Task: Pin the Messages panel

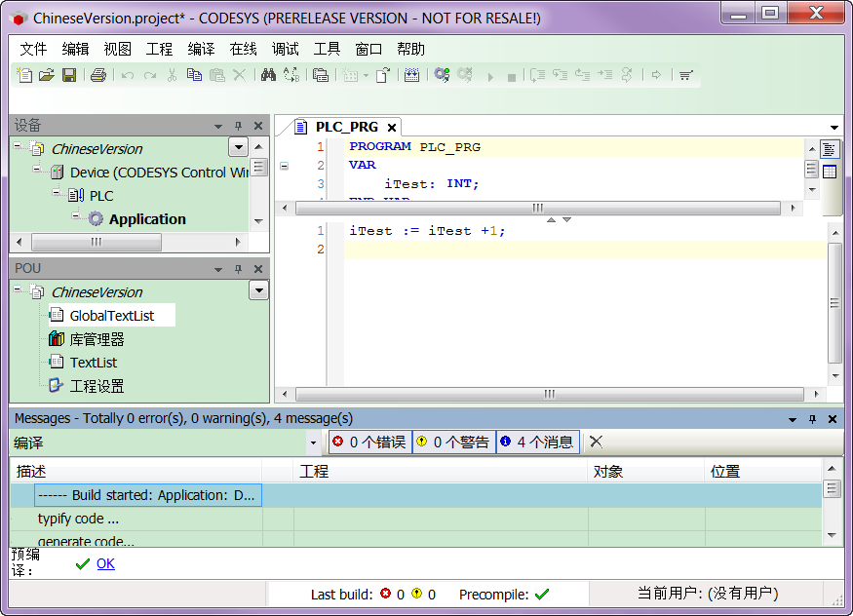Action: point(812,419)
